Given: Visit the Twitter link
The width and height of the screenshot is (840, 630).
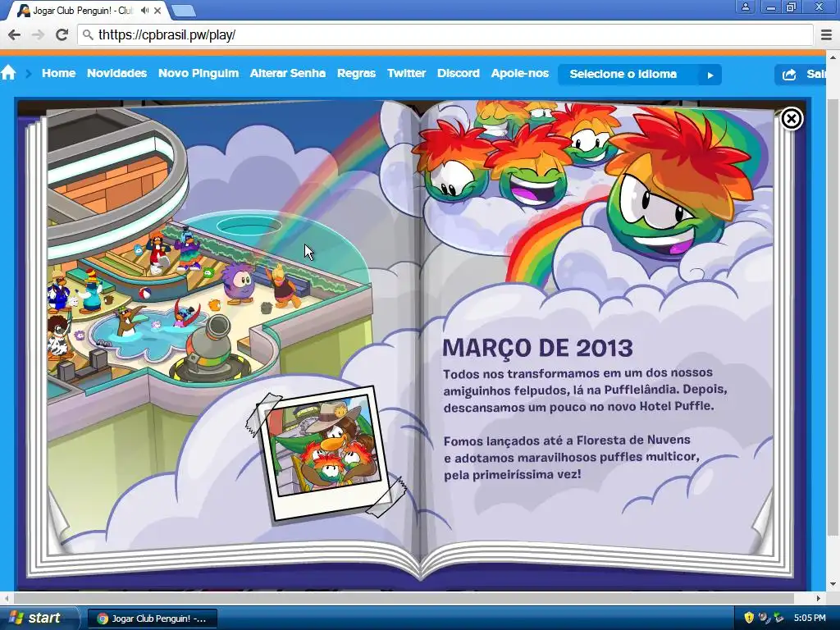Looking at the screenshot, I should tap(407, 73).
